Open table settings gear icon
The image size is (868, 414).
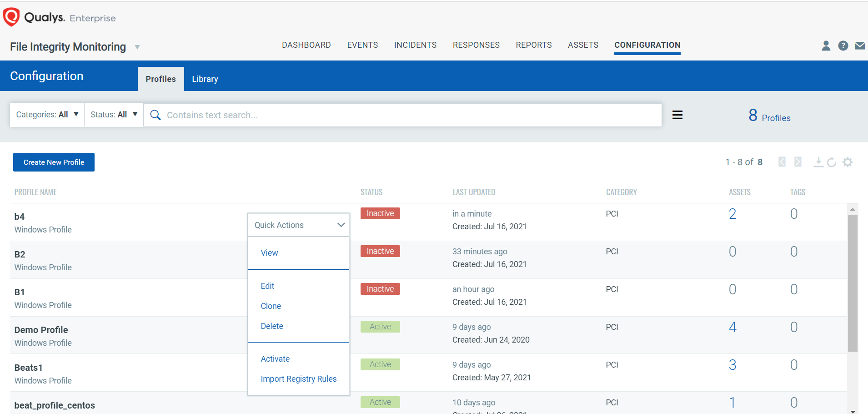tap(847, 162)
